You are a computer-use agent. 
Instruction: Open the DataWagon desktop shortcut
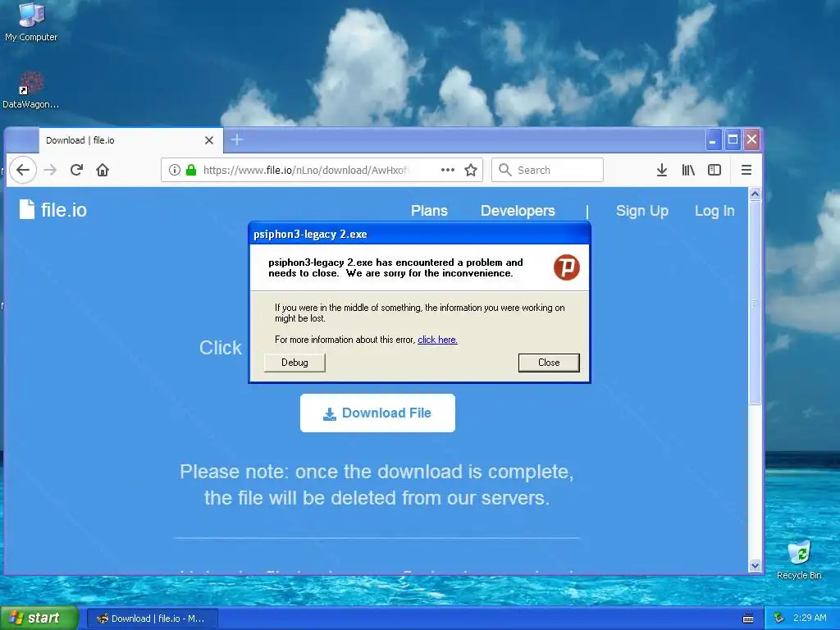pos(31,90)
